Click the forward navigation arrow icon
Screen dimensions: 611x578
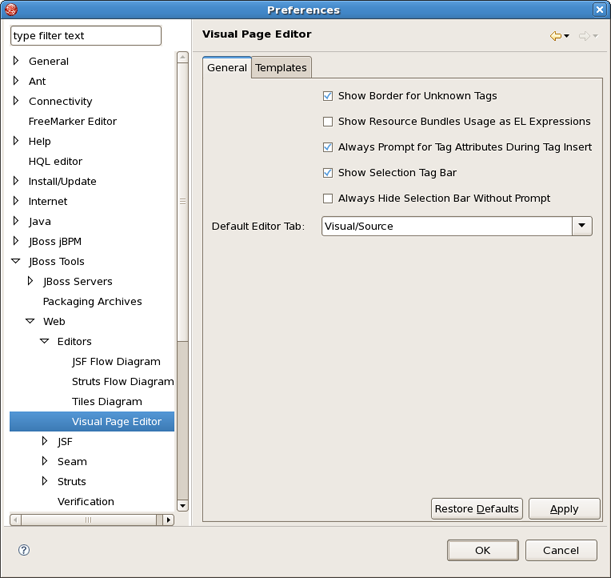[x=584, y=36]
